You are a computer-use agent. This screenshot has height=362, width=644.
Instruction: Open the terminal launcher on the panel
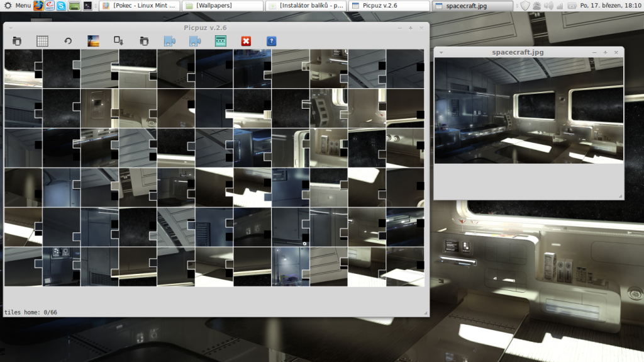point(87,5)
